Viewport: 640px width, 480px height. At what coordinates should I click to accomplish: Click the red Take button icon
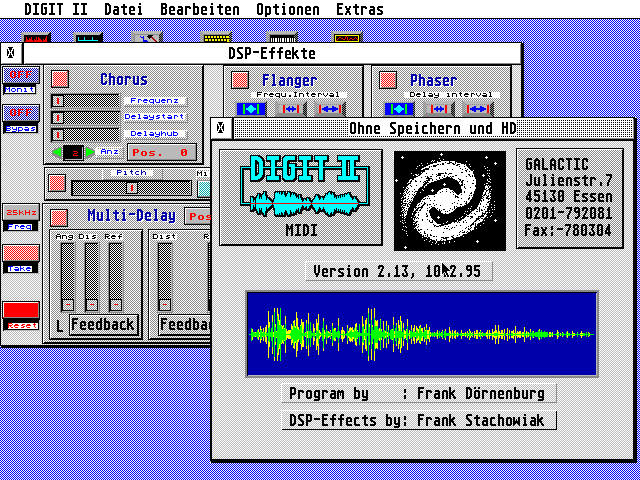(x=20, y=254)
